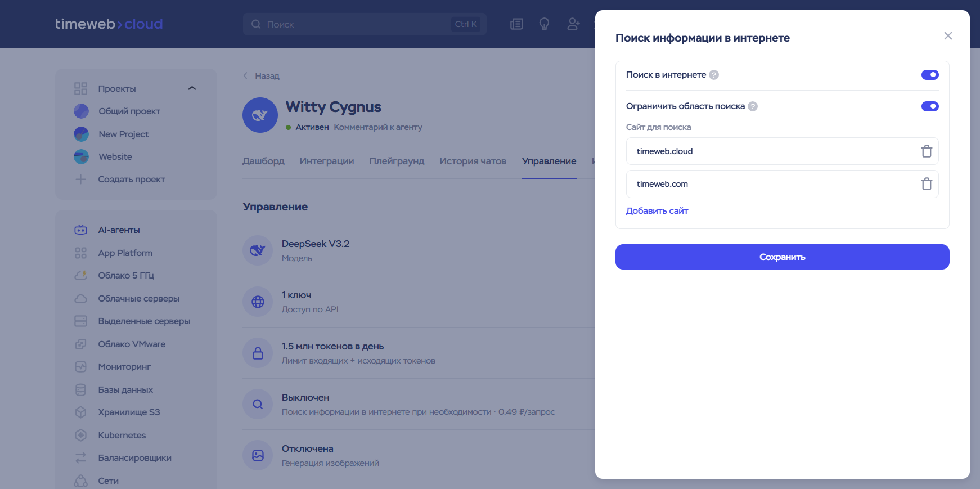
Task: Click the Базы данных icon
Action: 80,389
